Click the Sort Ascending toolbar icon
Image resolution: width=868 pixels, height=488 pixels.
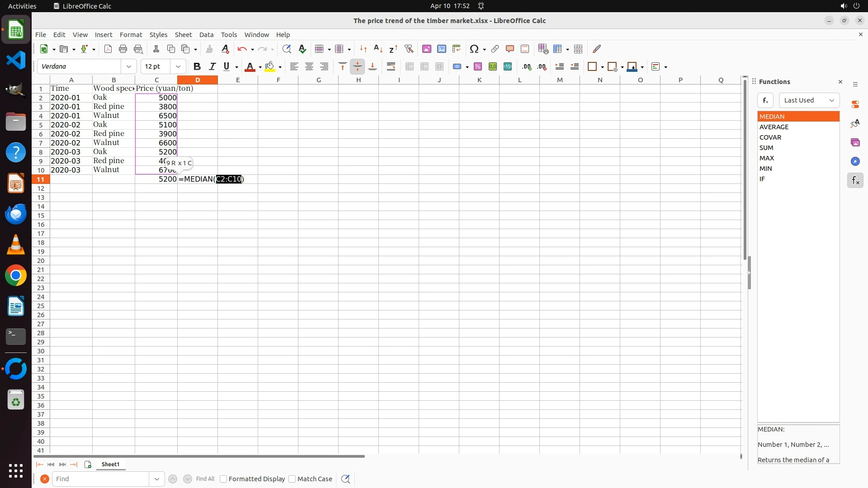pos(378,49)
